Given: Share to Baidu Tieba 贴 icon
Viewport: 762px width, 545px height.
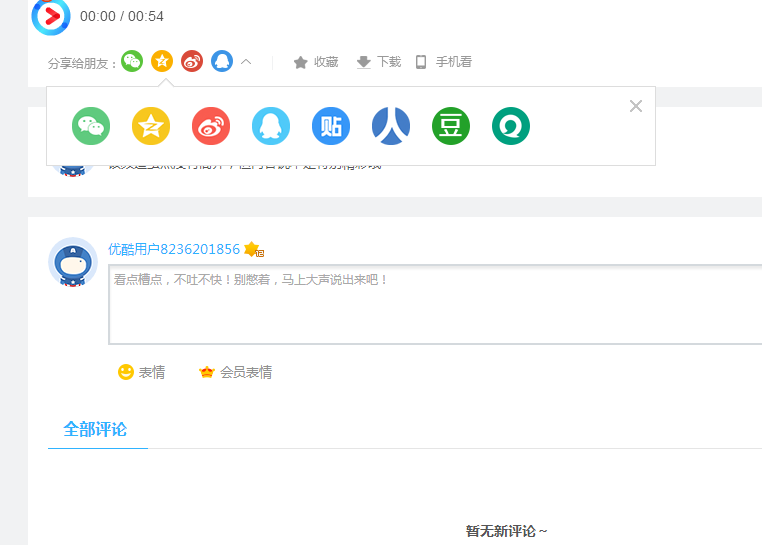Looking at the screenshot, I should tap(331, 126).
